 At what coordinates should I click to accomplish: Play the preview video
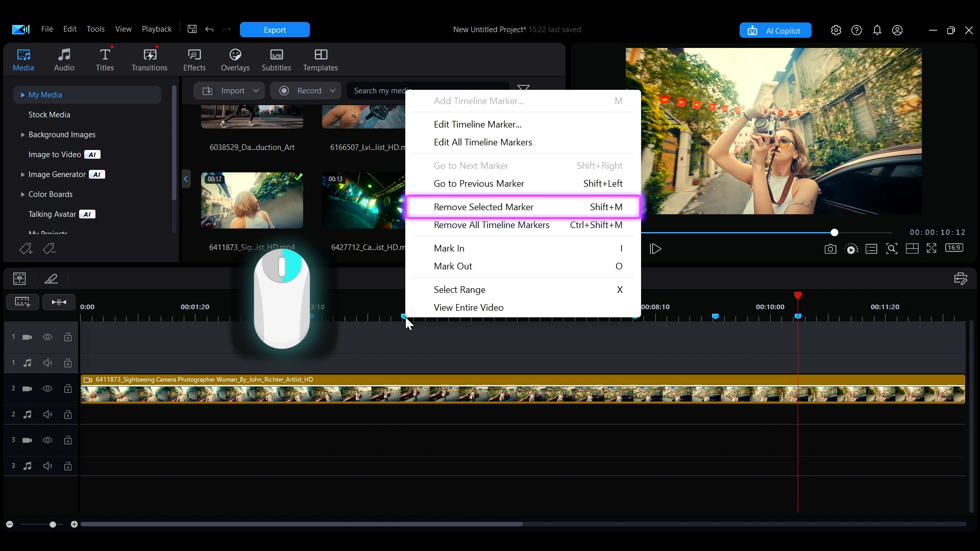655,249
